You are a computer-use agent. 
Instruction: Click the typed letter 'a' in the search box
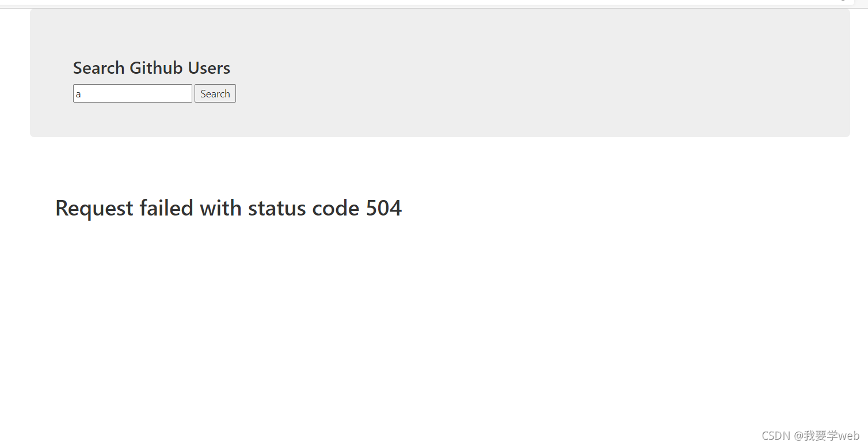(x=78, y=94)
